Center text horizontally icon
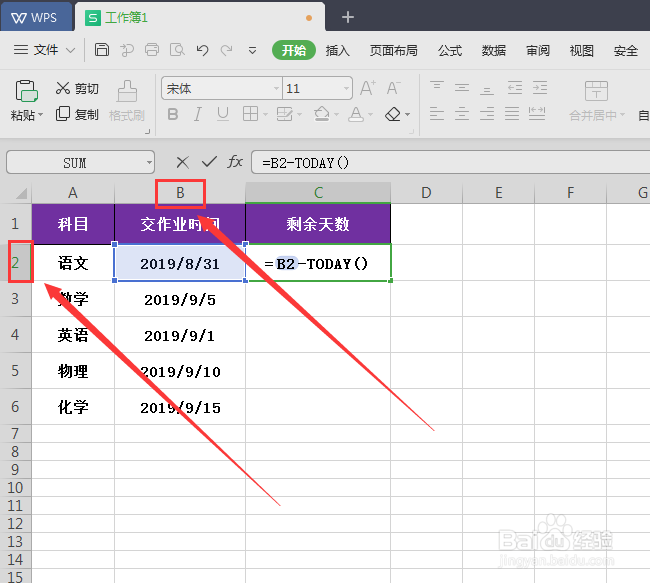650x583 pixels. tap(462, 114)
